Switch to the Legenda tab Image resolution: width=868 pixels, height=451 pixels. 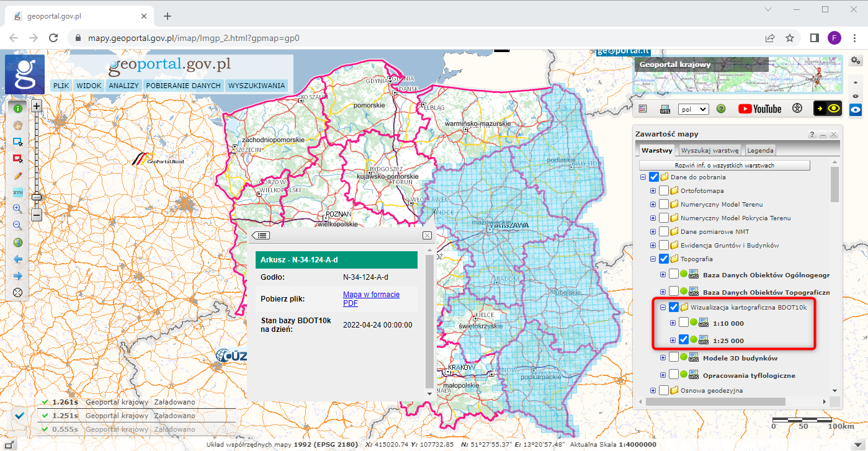point(759,150)
